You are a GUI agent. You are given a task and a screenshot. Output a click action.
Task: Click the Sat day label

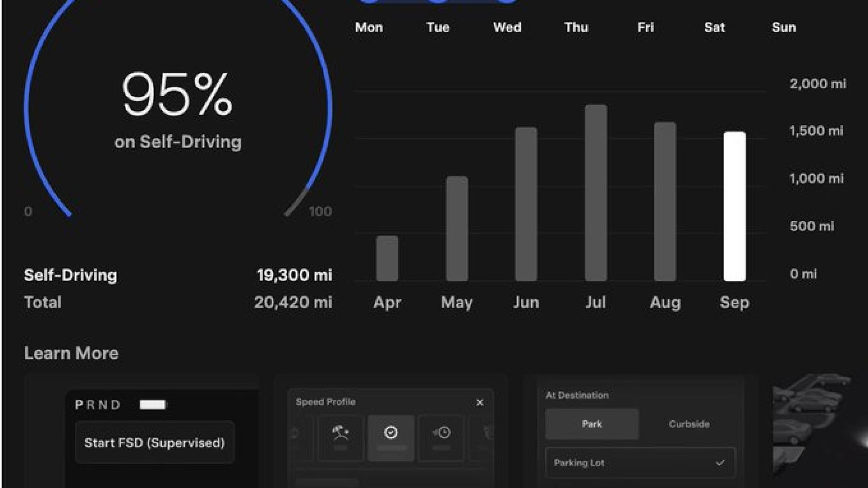pyautogui.click(x=714, y=27)
